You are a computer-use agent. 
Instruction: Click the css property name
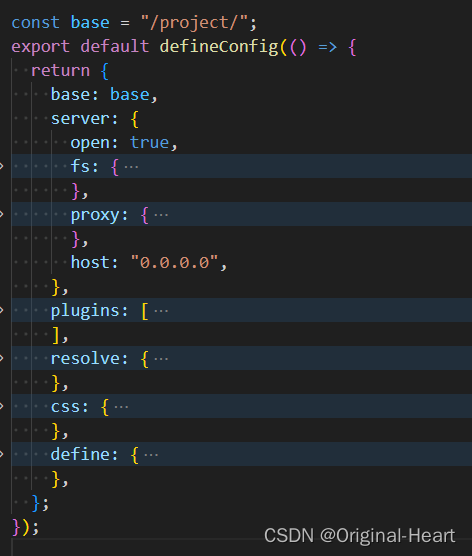65,407
